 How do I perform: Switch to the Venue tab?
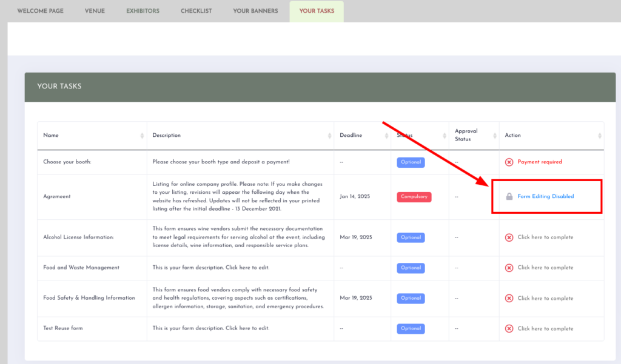[95, 11]
